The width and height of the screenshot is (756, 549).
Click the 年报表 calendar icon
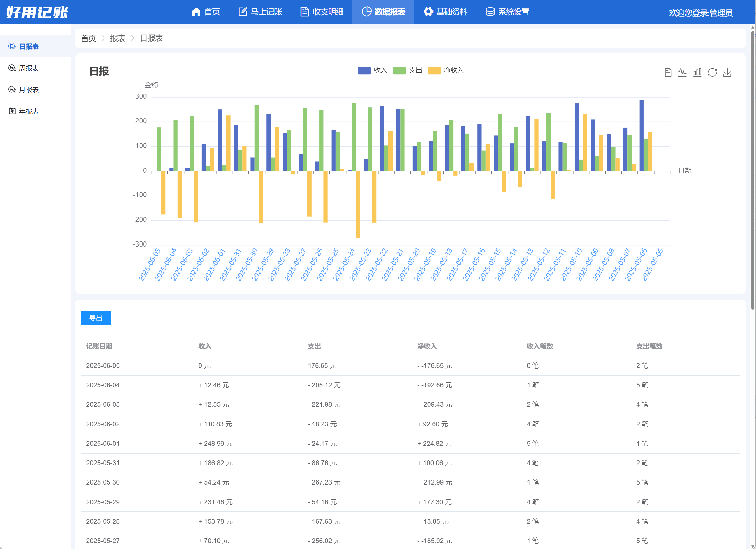(12, 111)
